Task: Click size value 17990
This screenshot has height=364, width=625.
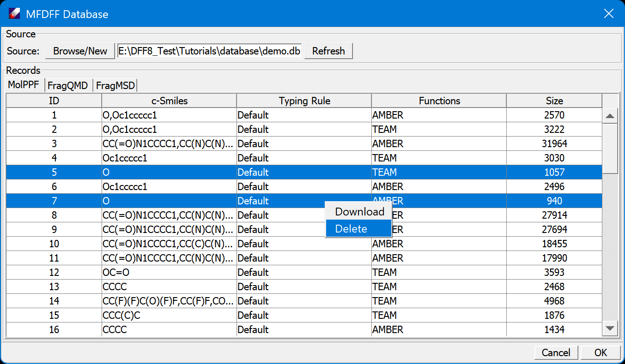Action: [554, 258]
